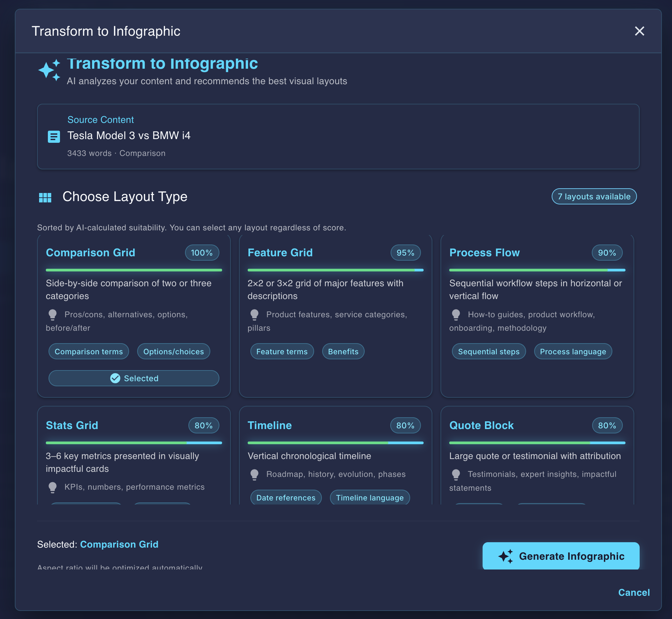Viewport: 672px width, 619px height.
Task: Click the Cancel link
Action: pos(634,592)
